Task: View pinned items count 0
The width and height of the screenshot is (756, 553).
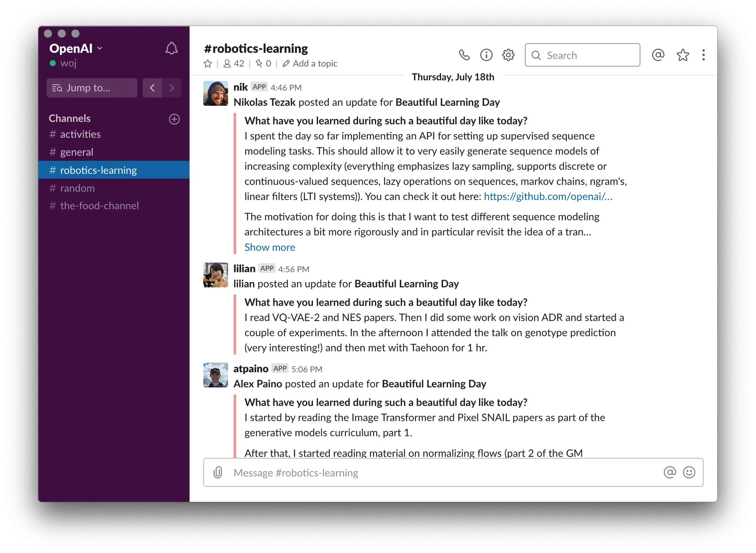Action: pos(263,64)
